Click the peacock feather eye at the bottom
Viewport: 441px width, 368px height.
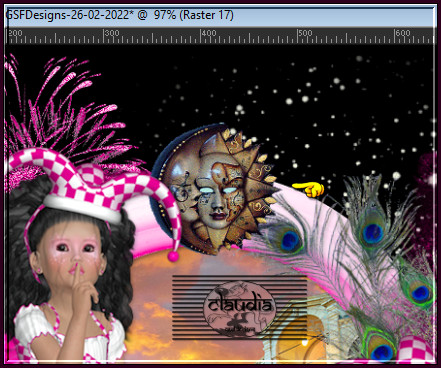(381, 351)
